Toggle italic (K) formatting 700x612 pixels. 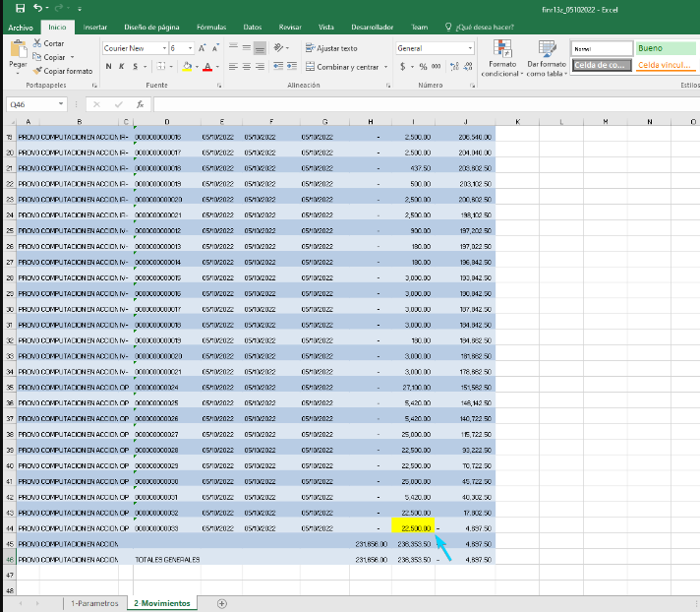tap(122, 67)
